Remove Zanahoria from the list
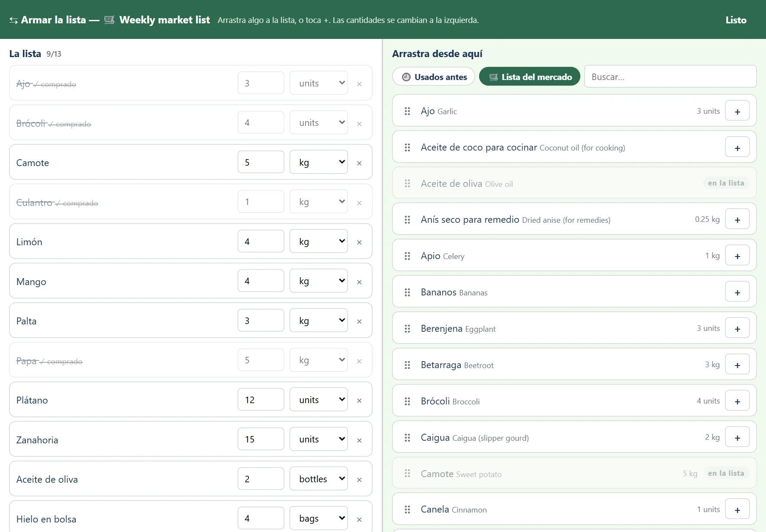766x532 pixels. pos(359,440)
